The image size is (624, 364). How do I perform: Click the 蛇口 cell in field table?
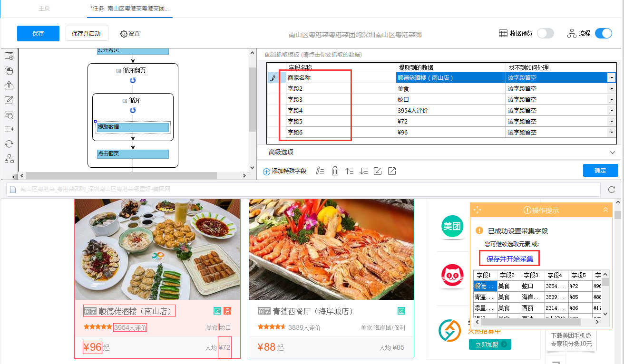coord(450,99)
